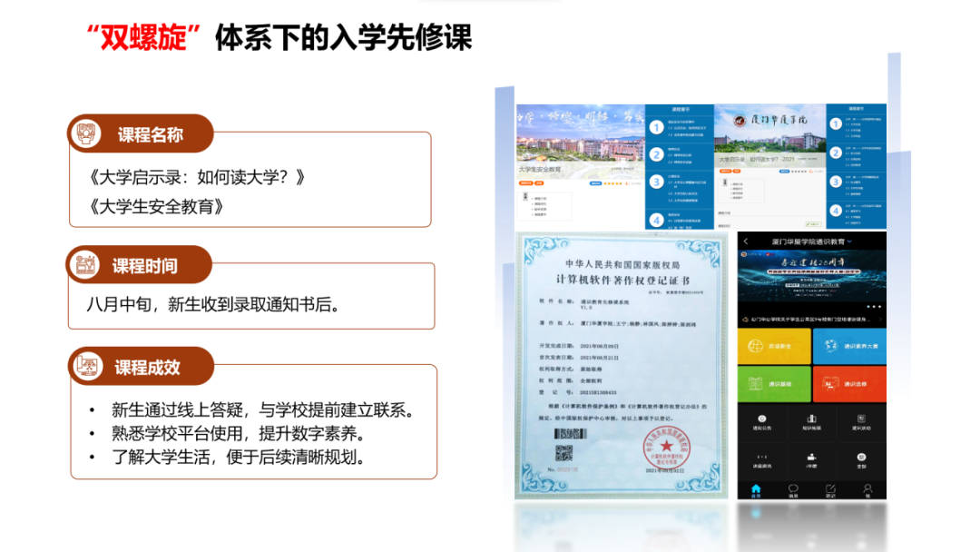Tap the 首页 home icon in bottom bar
This screenshot has width=980, height=552.
(755, 489)
